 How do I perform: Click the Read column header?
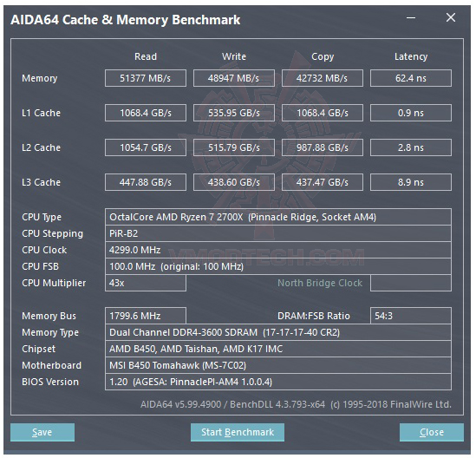(146, 56)
